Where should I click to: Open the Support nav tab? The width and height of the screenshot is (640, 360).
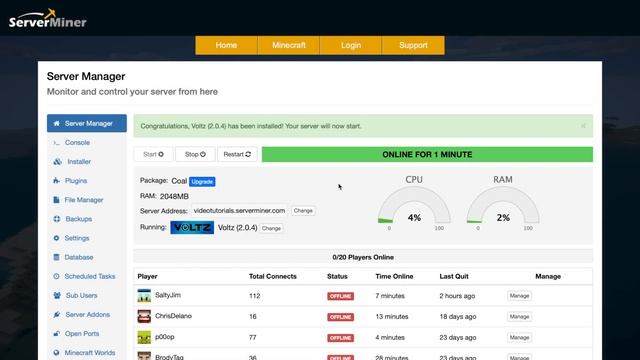413,45
